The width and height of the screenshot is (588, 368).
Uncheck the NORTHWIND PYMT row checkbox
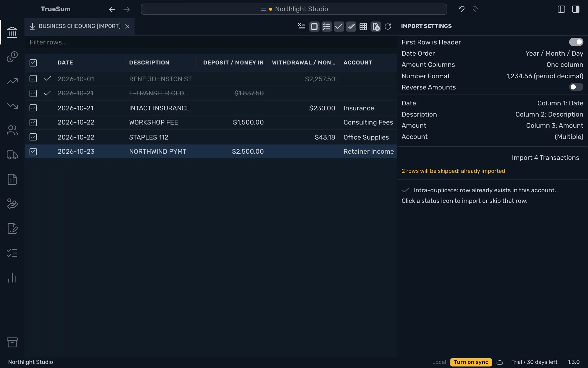click(33, 152)
